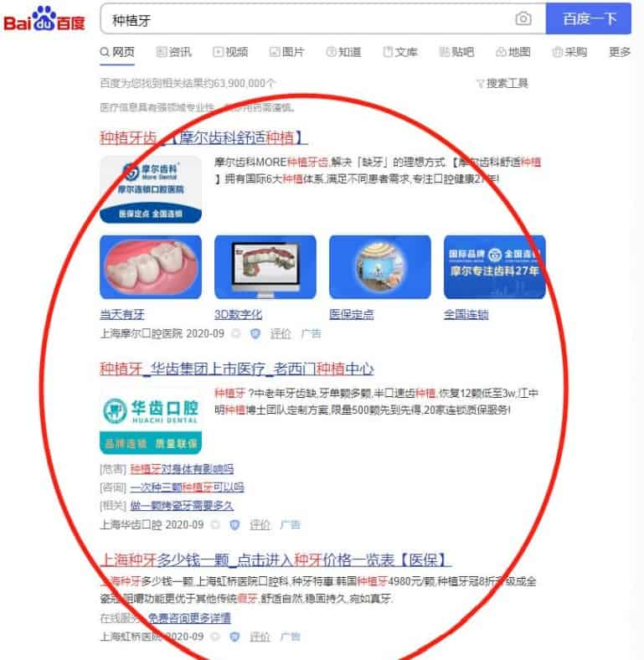
Task: Open the 图片 tab
Action: click(286, 52)
